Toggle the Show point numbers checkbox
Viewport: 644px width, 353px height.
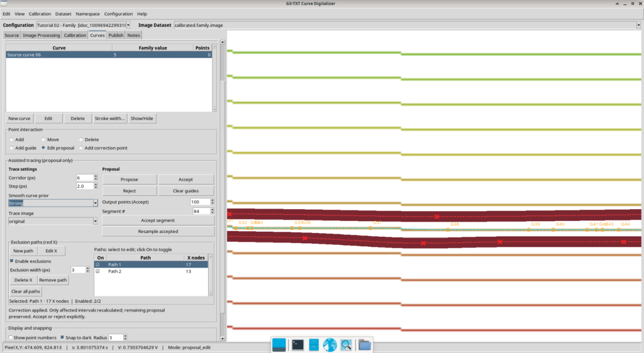point(11,337)
